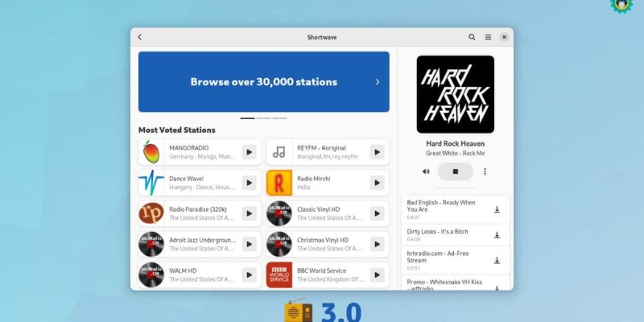Play Radio Paradise (320k) station
Image resolution: width=644 pixels, height=322 pixels.
pyautogui.click(x=249, y=213)
